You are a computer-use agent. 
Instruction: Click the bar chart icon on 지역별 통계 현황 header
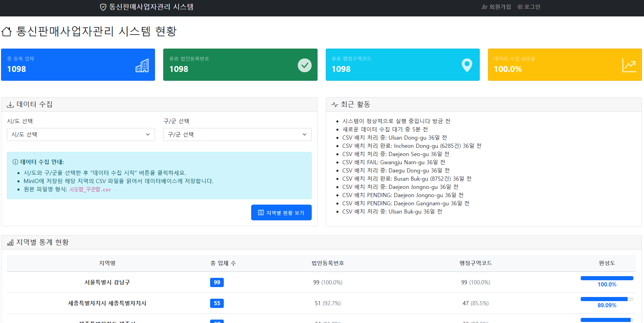10,242
